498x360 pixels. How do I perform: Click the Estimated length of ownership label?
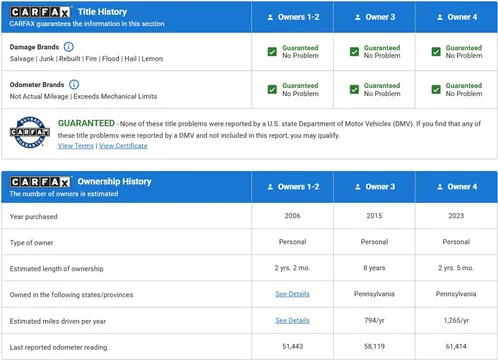(x=57, y=269)
